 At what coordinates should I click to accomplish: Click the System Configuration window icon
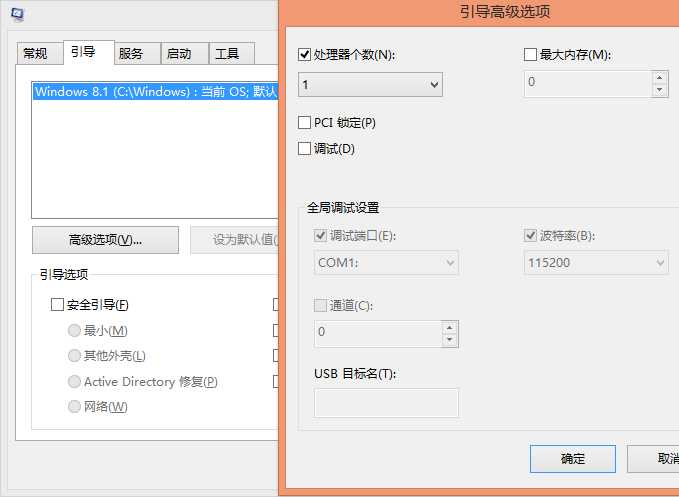point(18,14)
